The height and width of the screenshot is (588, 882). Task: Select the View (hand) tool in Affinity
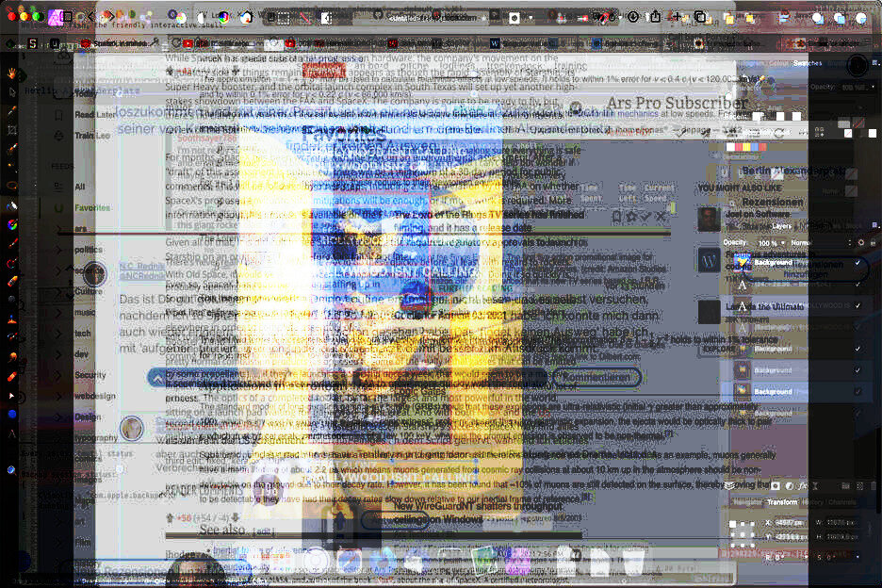(12, 73)
